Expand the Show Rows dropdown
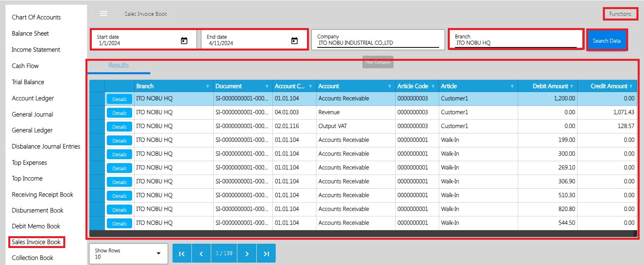644x265 pixels. [x=159, y=254]
